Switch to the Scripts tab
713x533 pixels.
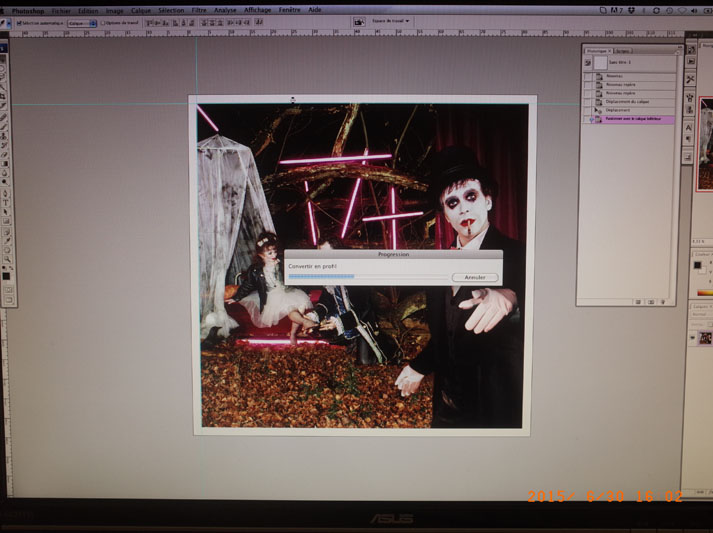pyautogui.click(x=623, y=51)
